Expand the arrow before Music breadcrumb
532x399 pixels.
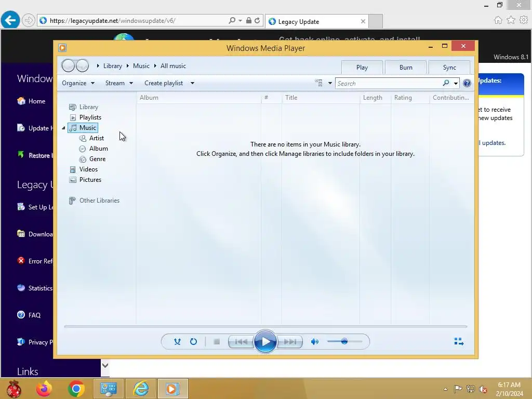128,66
